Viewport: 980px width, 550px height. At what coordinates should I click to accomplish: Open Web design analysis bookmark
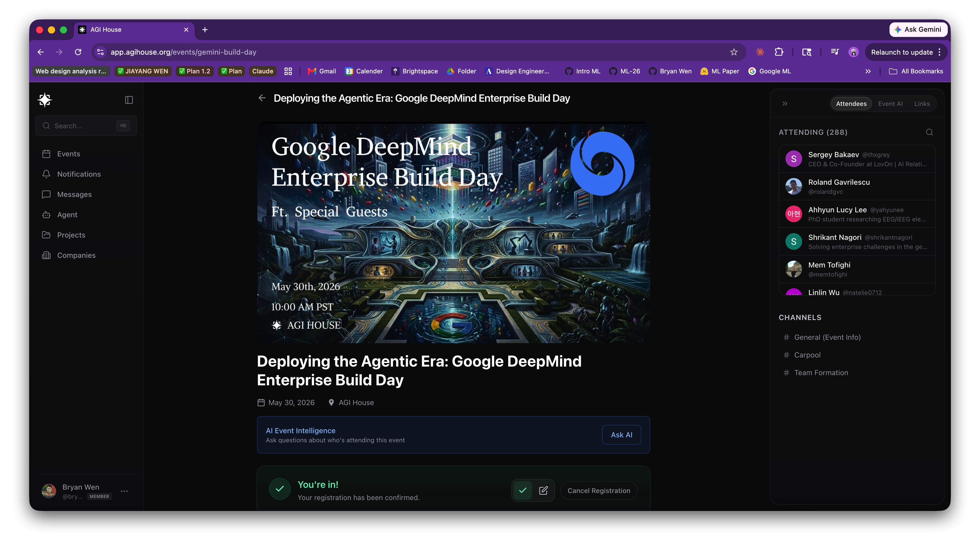click(x=71, y=71)
